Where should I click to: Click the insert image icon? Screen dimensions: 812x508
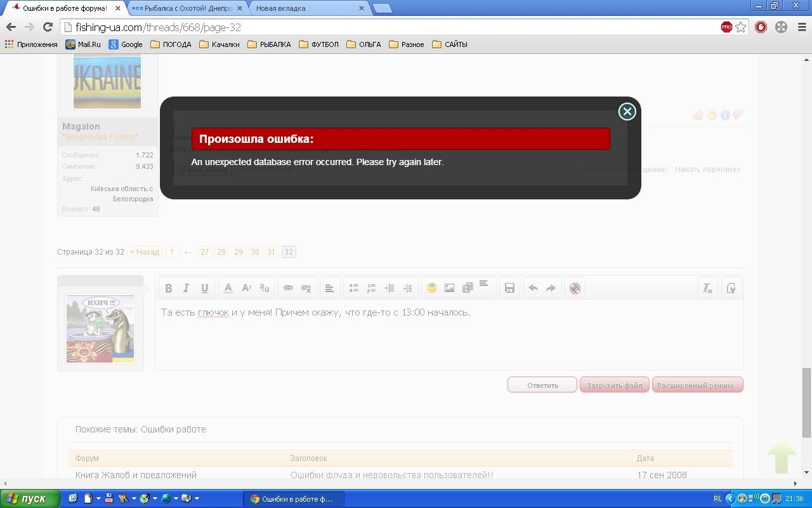[449, 288]
